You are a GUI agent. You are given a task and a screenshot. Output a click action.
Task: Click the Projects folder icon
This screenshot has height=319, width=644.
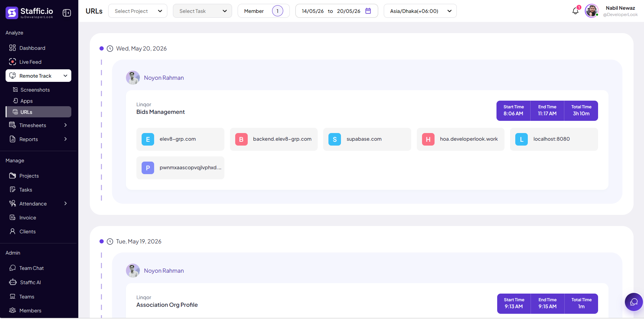point(13,176)
